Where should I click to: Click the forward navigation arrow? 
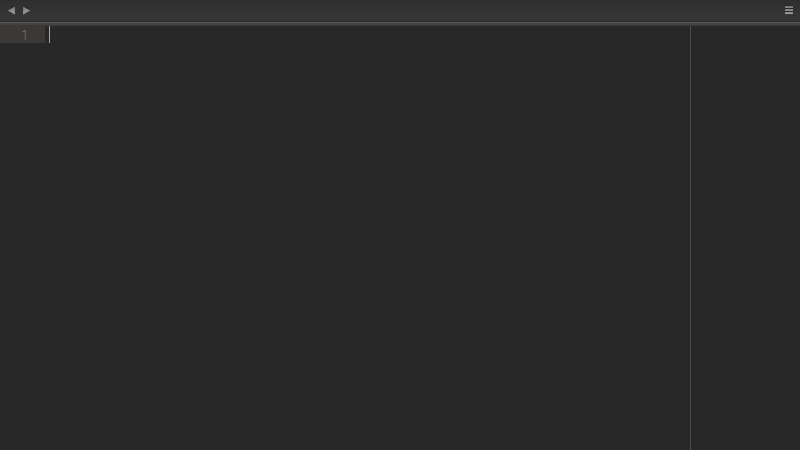tap(27, 10)
